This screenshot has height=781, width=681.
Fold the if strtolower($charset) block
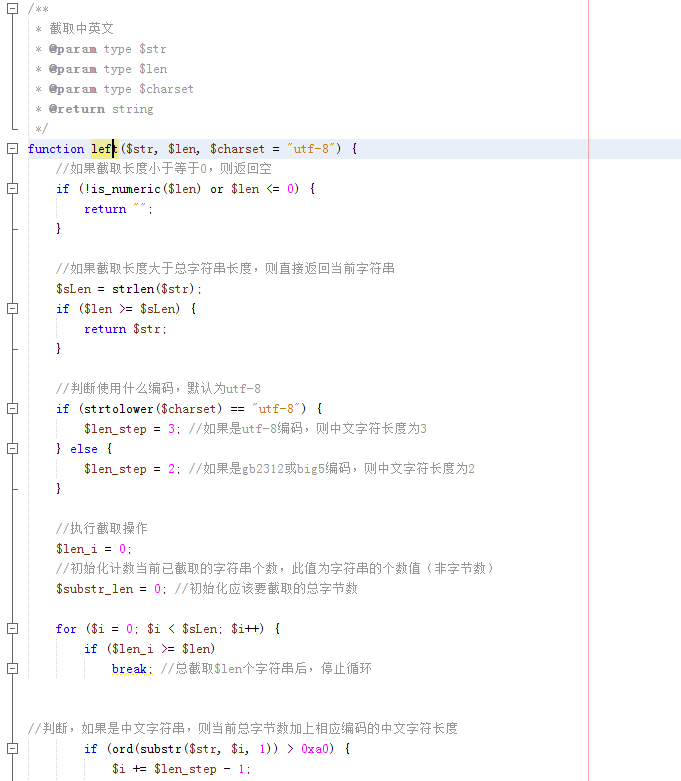coord(12,408)
